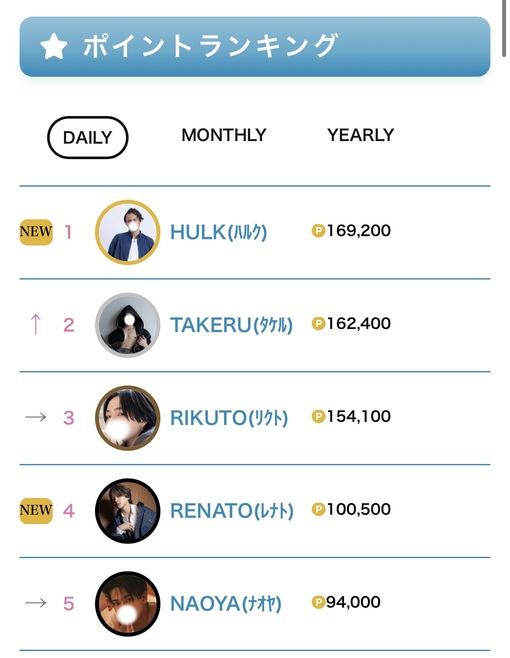Open the RENATO(レナト) profile link
Viewport: 510px width, 658px height.
tap(232, 511)
